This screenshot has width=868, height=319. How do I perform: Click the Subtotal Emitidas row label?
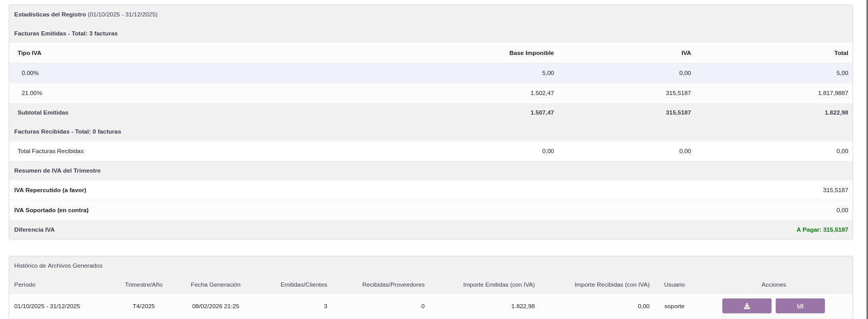(x=43, y=112)
